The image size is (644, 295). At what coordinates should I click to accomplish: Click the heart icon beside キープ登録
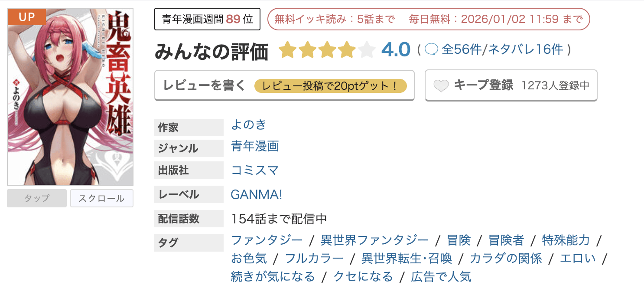[x=441, y=85]
